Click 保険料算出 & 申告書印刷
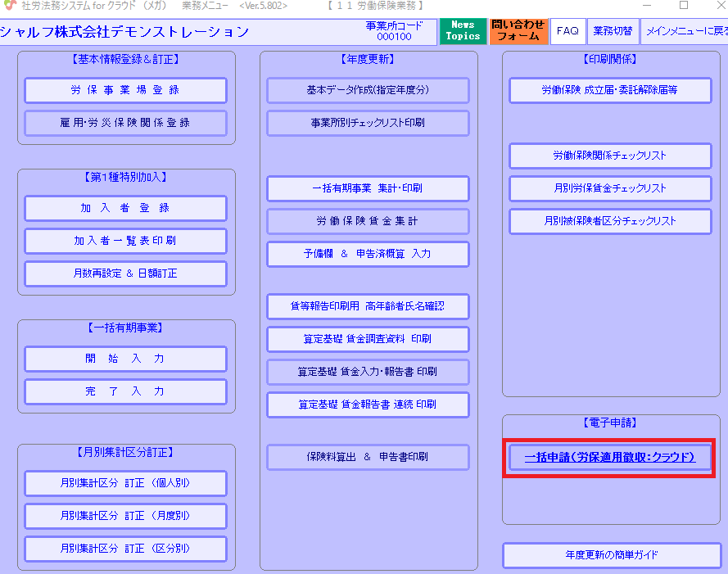 (368, 457)
